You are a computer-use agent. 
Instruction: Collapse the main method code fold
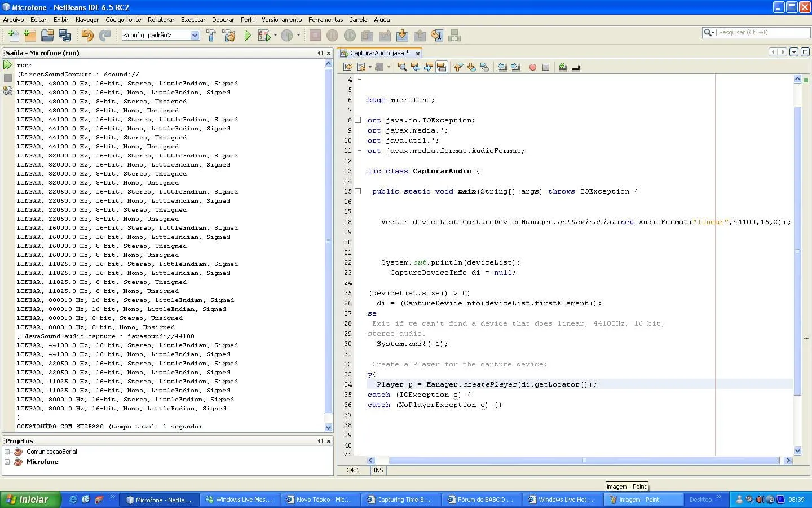click(x=358, y=191)
